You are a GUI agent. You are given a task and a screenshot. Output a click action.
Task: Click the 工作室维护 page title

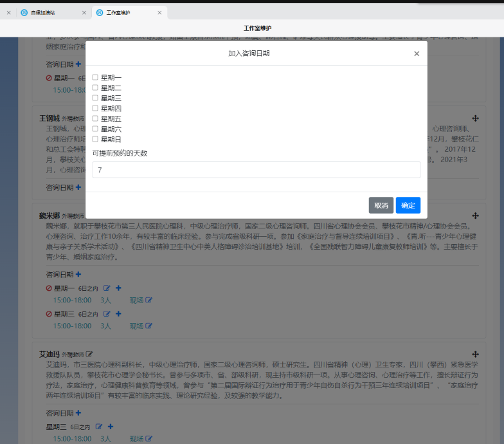coord(257,28)
